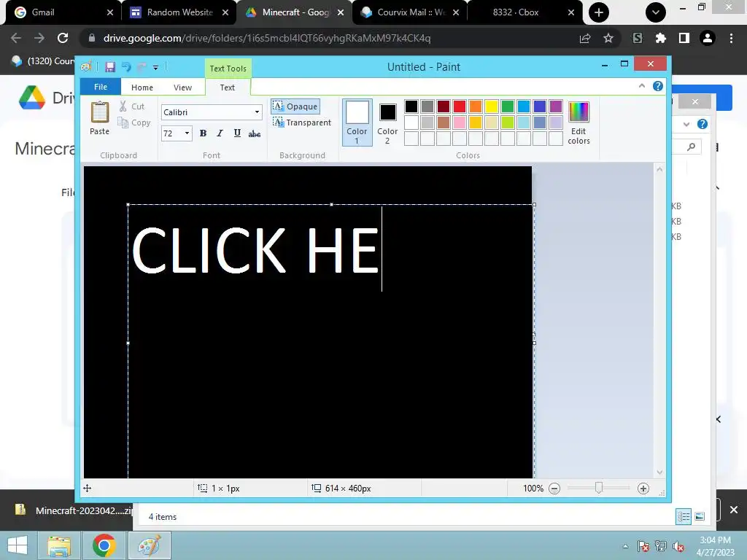Select Color 1 foreground button
The height and width of the screenshot is (560, 747).
coord(357,122)
